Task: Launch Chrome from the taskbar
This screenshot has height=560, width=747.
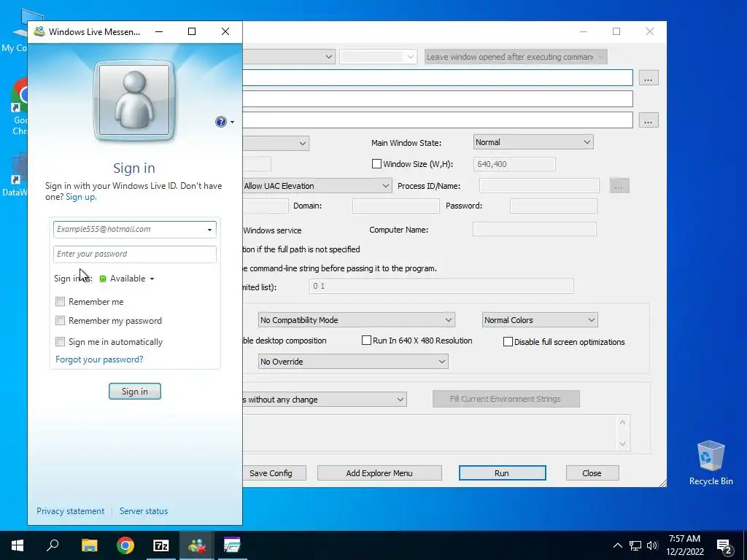Action: click(x=125, y=545)
